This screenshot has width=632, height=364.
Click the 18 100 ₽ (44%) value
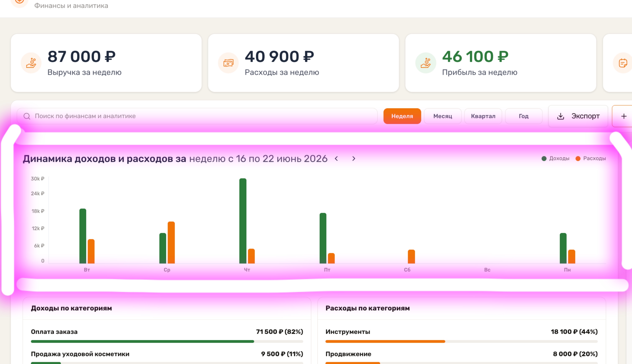point(574,332)
